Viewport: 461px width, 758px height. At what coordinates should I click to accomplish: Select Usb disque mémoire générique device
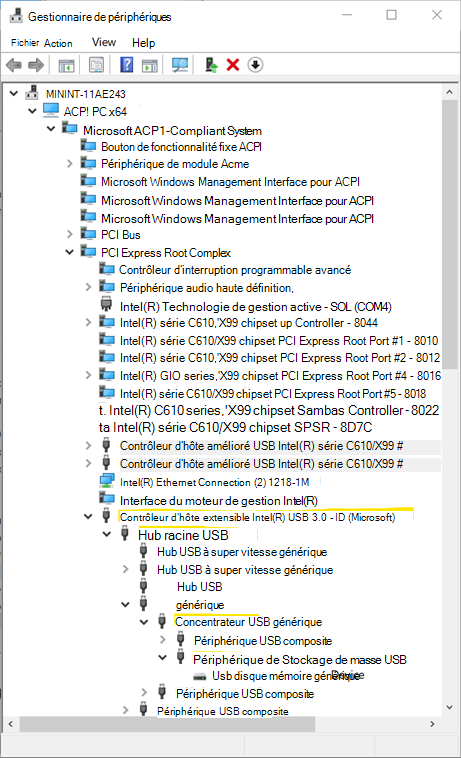coord(288,676)
